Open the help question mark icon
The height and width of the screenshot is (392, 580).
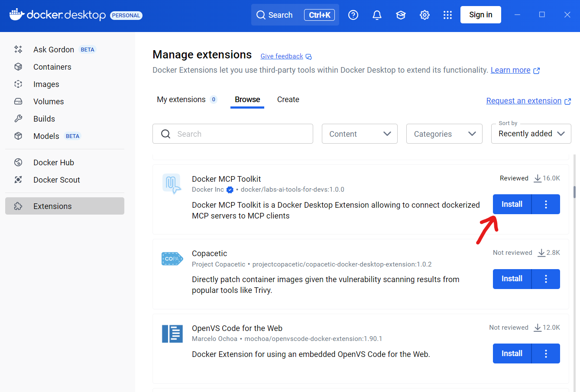(x=353, y=15)
